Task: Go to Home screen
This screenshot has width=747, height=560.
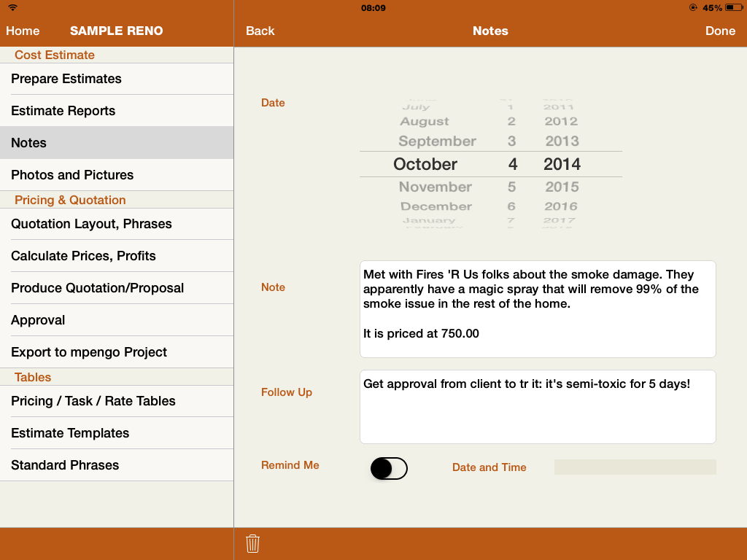Action: coord(23,31)
